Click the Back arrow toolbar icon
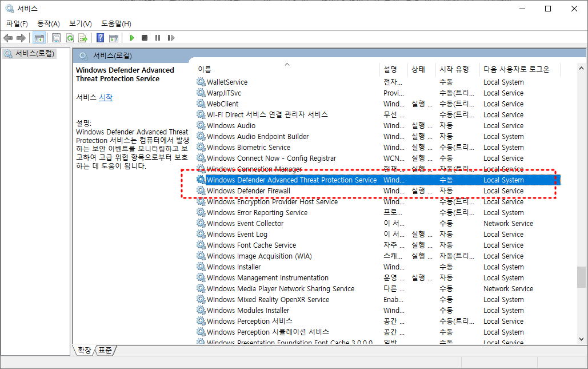Viewport: 588px width, 369px height. pos(8,38)
